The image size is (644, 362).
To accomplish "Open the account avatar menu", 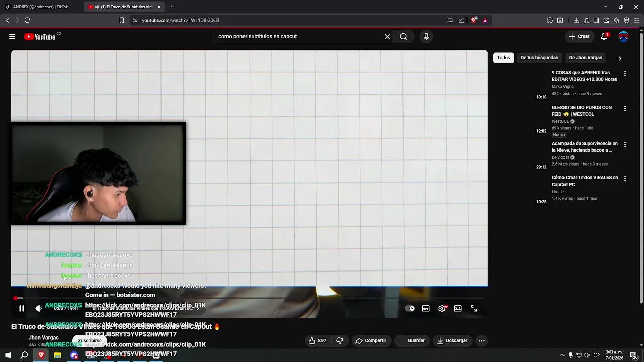I will 623,37.
